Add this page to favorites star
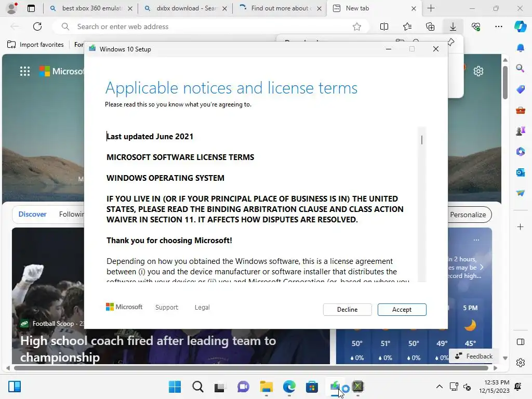Screen dimensions: 532x399 [x=356, y=26]
